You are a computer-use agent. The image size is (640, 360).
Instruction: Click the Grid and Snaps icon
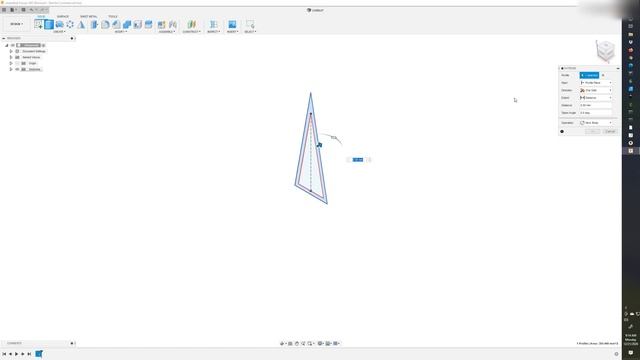[328, 344]
